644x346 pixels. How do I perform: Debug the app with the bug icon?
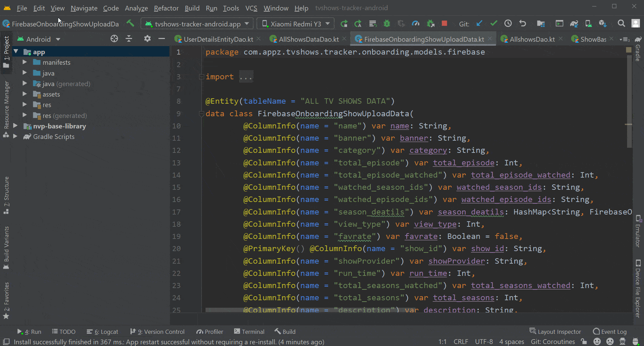pos(387,23)
